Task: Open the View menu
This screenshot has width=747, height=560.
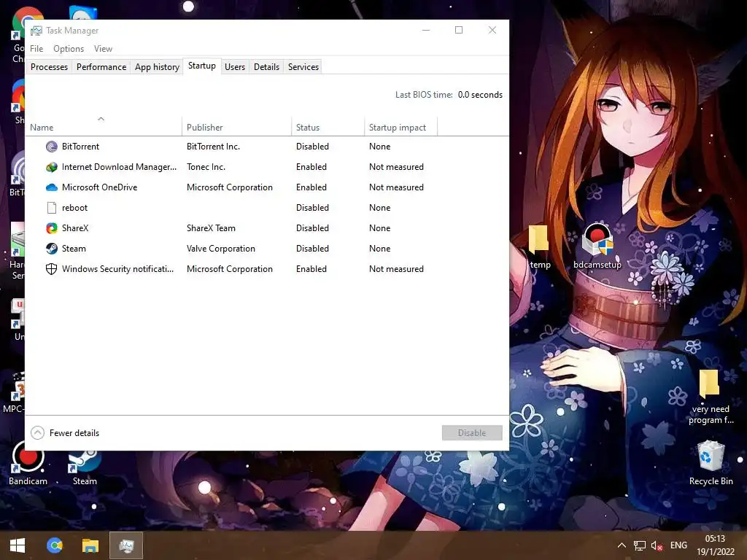Action: (x=103, y=49)
